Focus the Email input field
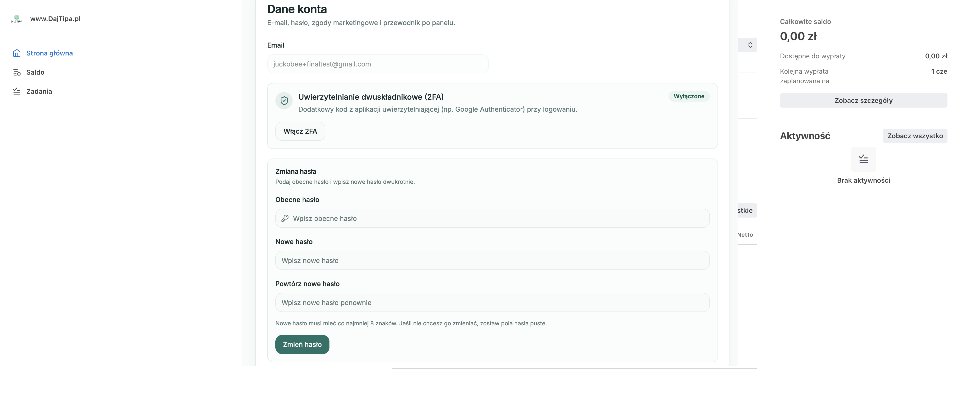 coord(378,64)
